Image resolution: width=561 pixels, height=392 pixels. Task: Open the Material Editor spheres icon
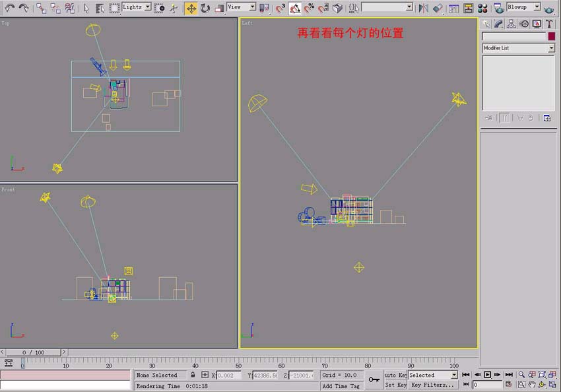[482, 8]
